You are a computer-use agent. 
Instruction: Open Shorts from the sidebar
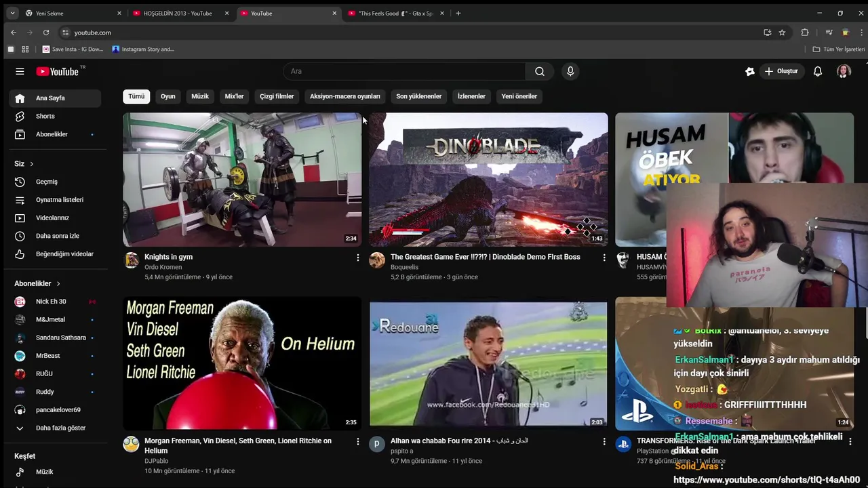pos(55,116)
